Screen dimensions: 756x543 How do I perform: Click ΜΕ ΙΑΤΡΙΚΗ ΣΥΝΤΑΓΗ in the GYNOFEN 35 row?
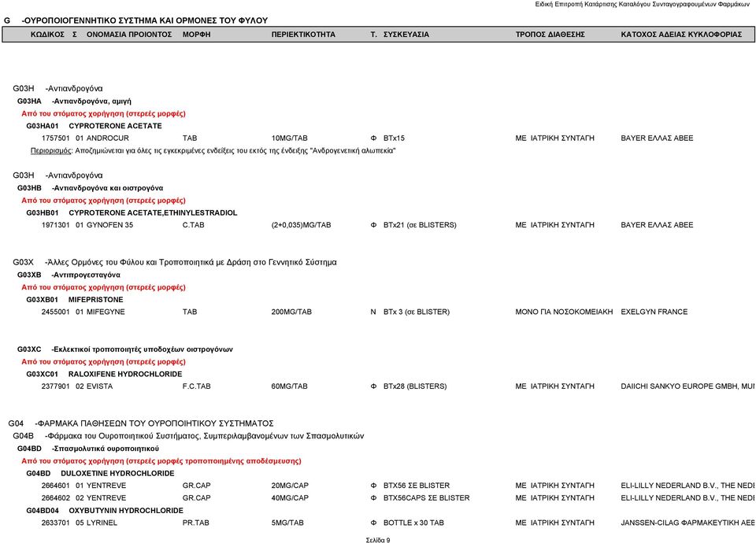pyautogui.click(x=554, y=225)
